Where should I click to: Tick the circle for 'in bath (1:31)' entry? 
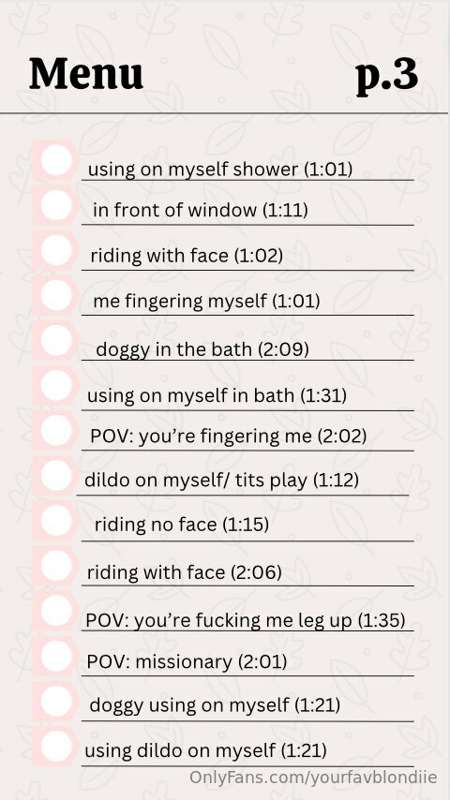pyautogui.click(x=56, y=386)
